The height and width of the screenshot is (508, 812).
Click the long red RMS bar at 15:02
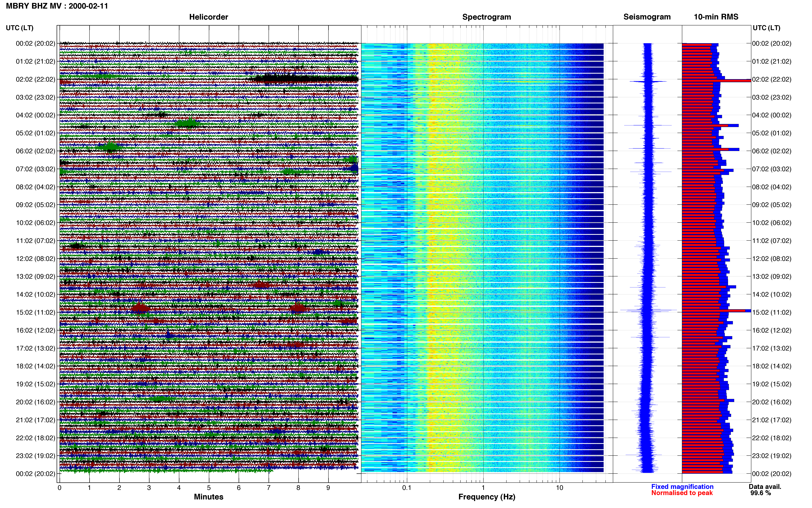point(714,311)
